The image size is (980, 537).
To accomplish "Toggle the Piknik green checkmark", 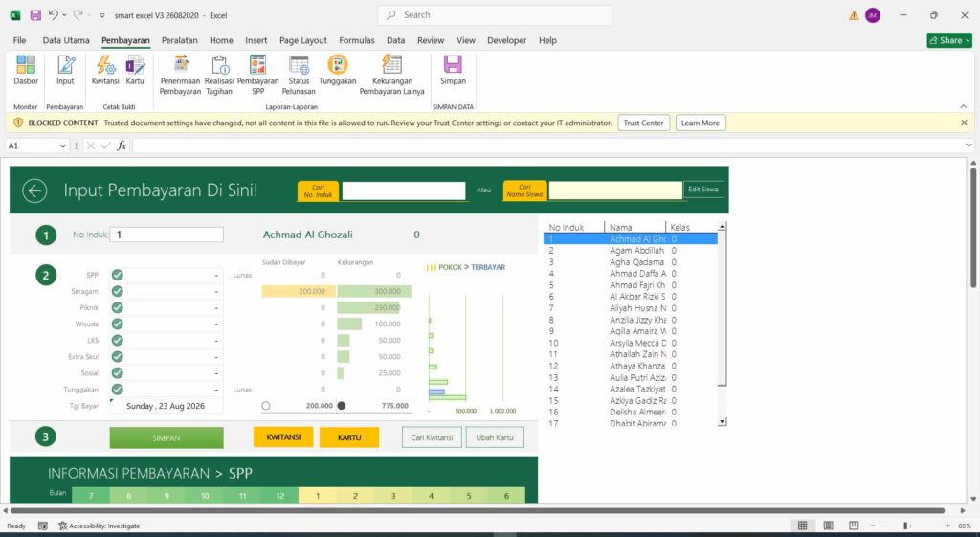I will [118, 307].
